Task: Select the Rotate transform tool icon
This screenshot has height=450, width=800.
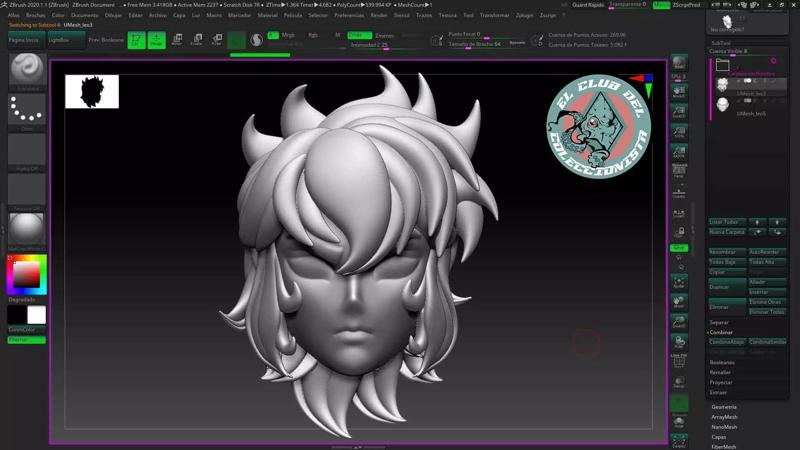Action: 216,40
